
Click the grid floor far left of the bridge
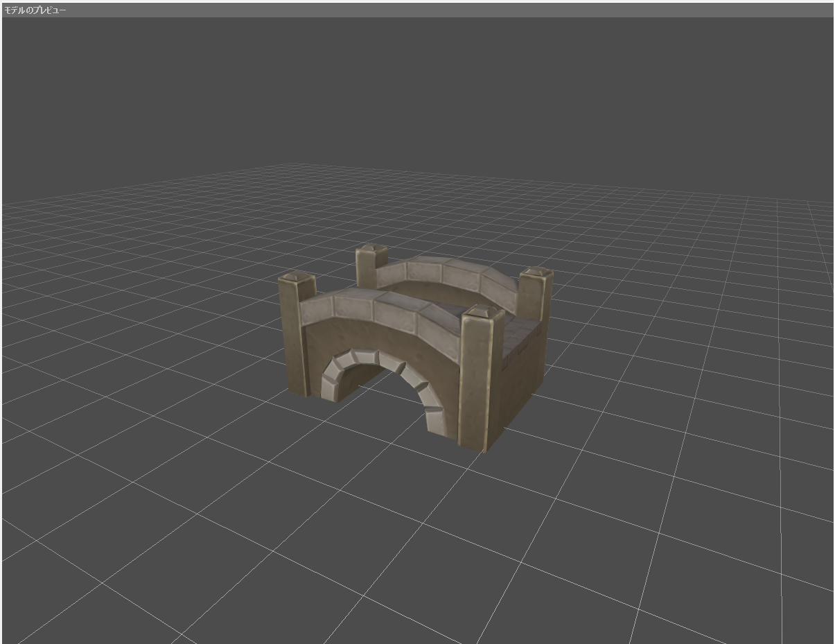pyautogui.click(x=104, y=312)
